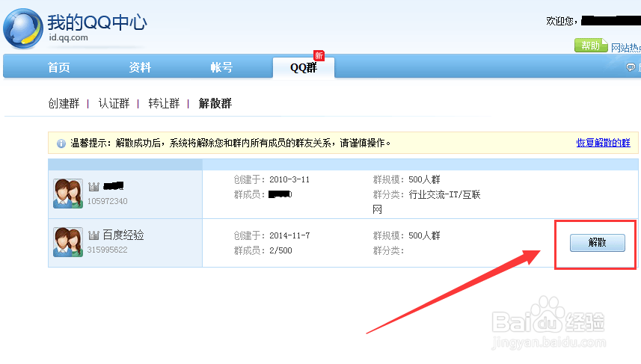Screen dimensions: 641x364
Task: Select the 解散群 sub-menu item
Action: click(x=215, y=103)
